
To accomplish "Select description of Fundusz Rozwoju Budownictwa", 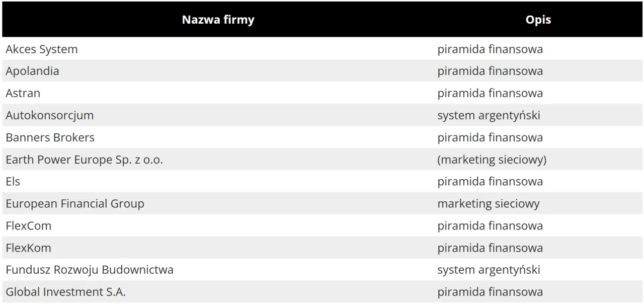I will pos(489,270).
